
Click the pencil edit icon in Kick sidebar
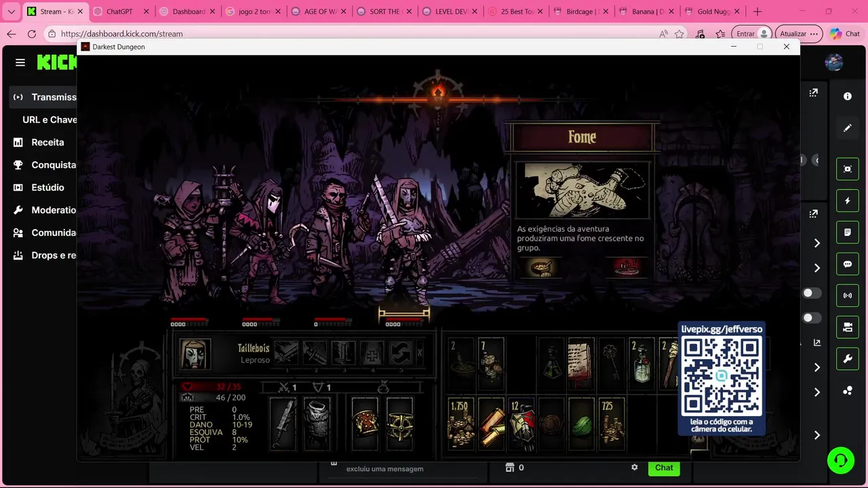(847, 128)
